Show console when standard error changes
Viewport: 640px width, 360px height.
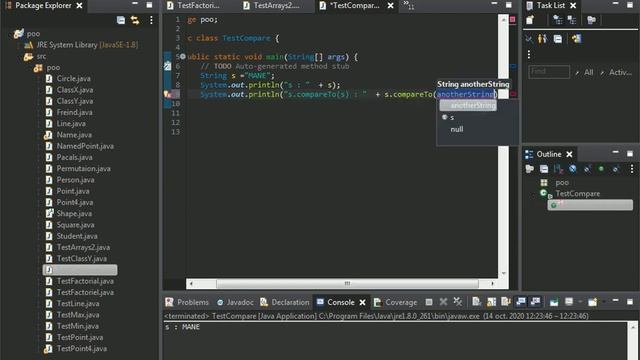point(535,302)
